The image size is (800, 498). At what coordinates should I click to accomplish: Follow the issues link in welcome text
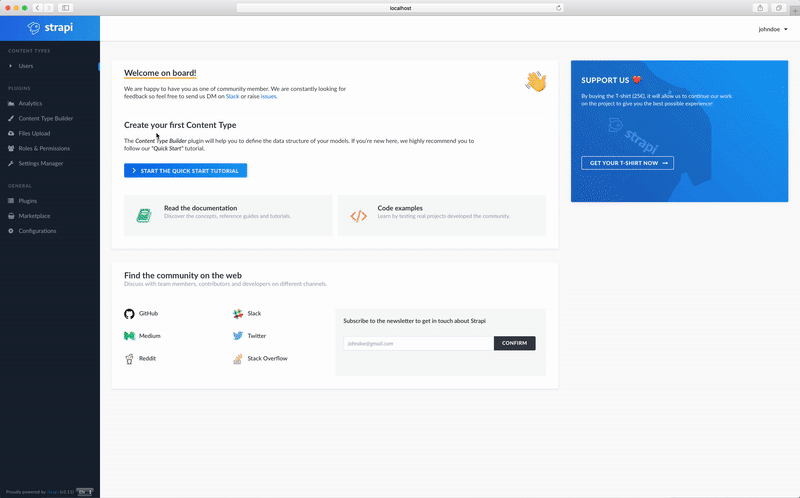[268, 96]
